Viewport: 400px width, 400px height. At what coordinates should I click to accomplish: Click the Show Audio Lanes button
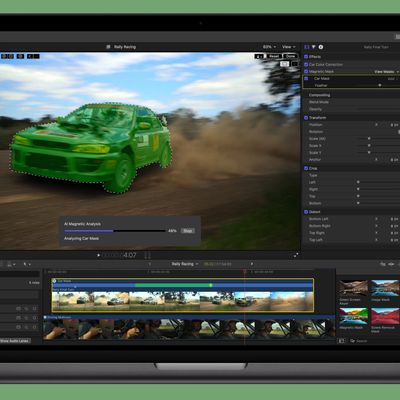click(15, 341)
